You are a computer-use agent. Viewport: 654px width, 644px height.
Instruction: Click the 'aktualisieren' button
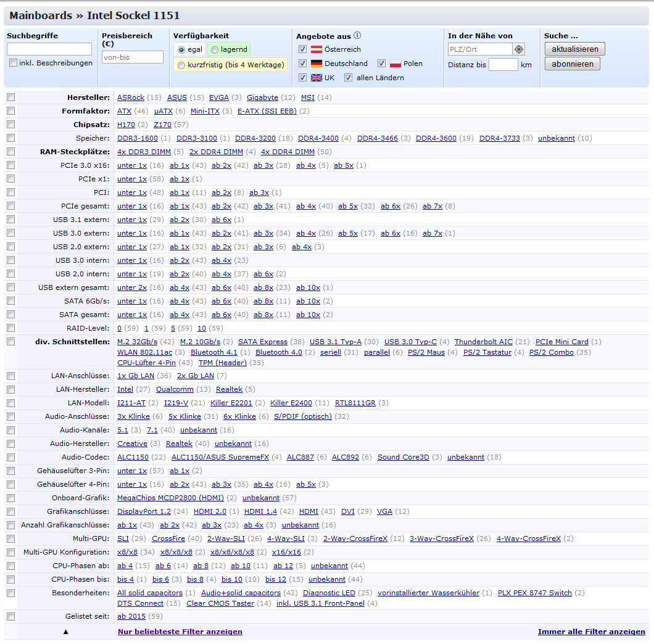pos(575,49)
